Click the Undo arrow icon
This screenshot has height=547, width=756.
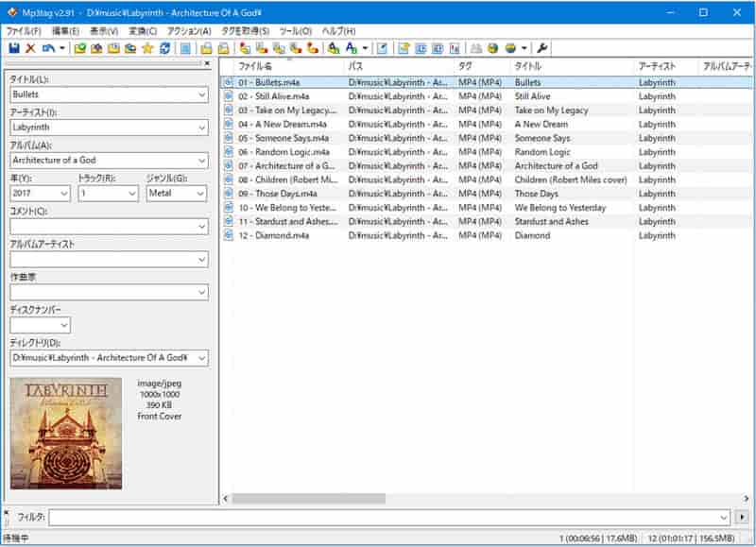tap(48, 47)
